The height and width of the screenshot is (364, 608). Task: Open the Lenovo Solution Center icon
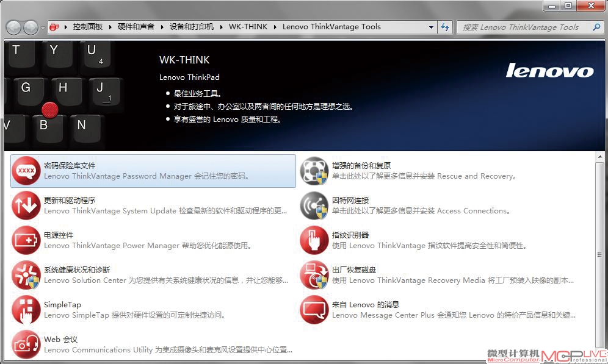pyautogui.click(x=26, y=276)
